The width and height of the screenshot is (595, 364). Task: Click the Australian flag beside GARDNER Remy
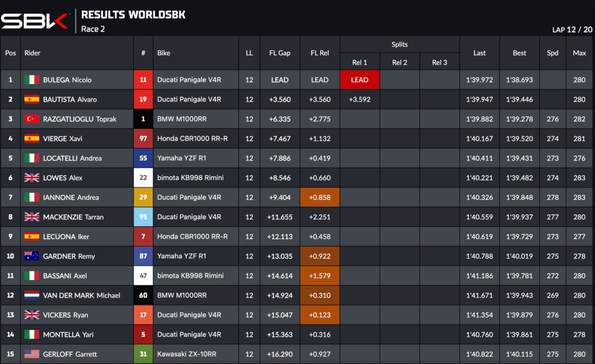[31, 256]
